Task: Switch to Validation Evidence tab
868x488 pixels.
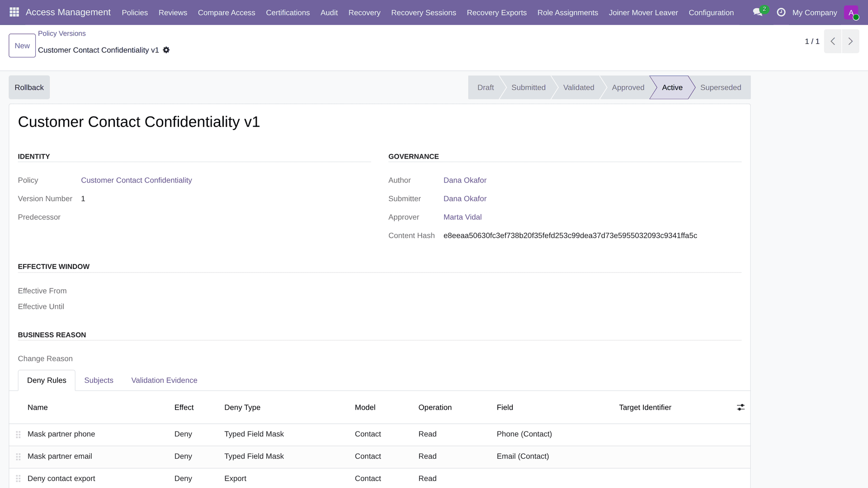Action: (164, 380)
